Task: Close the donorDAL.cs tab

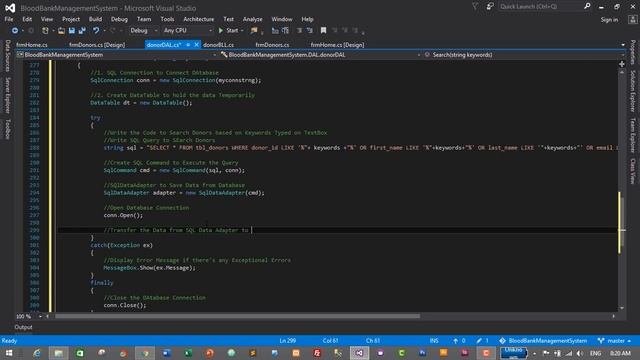Action: [196, 45]
